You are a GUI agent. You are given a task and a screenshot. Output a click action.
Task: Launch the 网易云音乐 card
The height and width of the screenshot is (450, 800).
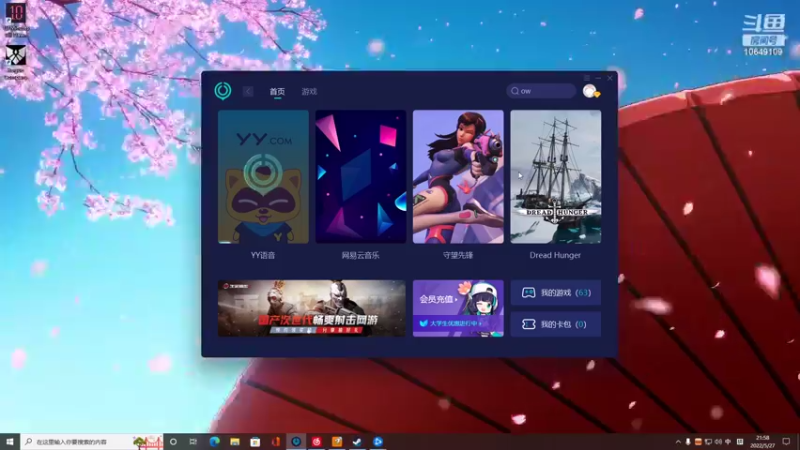point(361,177)
